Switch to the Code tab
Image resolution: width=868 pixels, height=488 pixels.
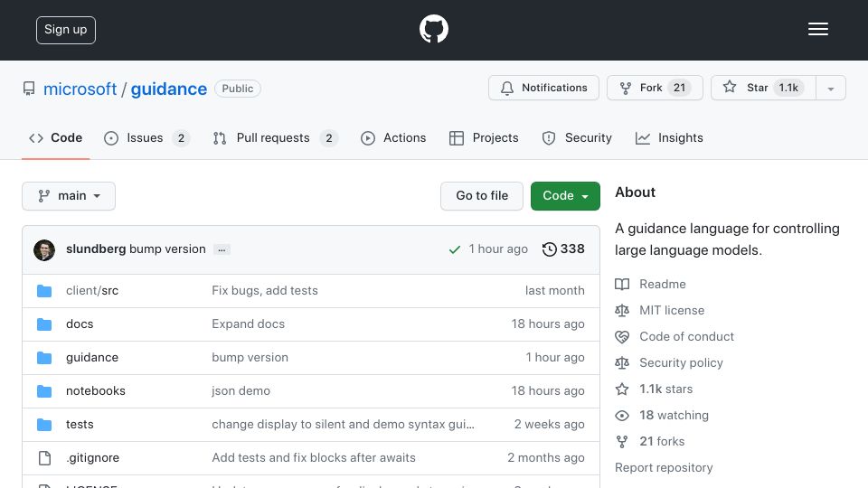[56, 138]
